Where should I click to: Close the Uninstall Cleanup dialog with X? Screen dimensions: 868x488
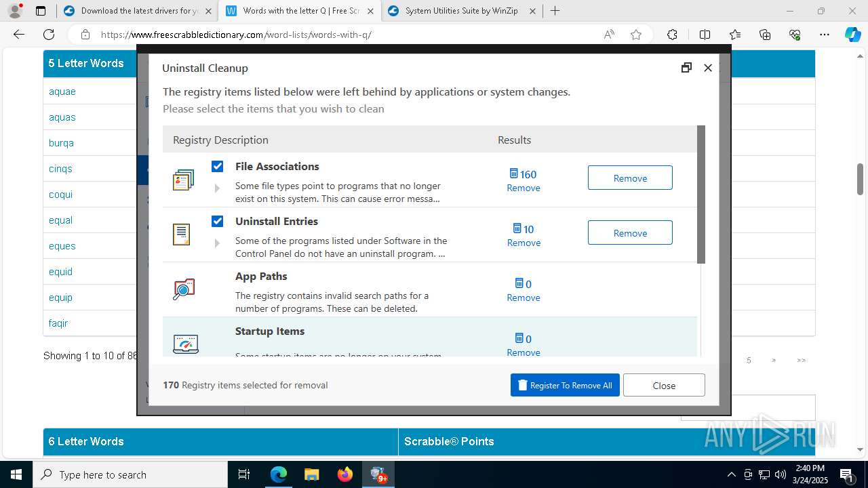708,68
